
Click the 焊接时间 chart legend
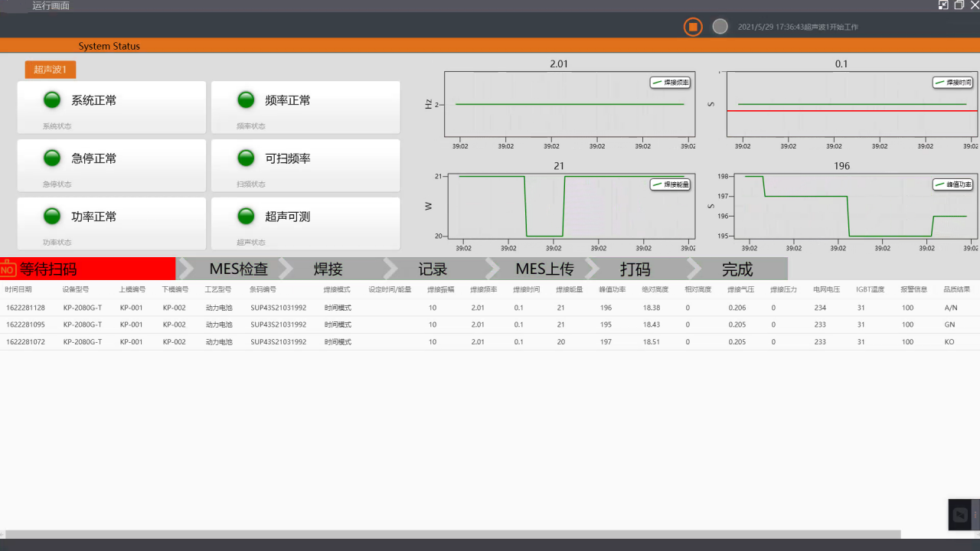pyautogui.click(x=952, y=82)
